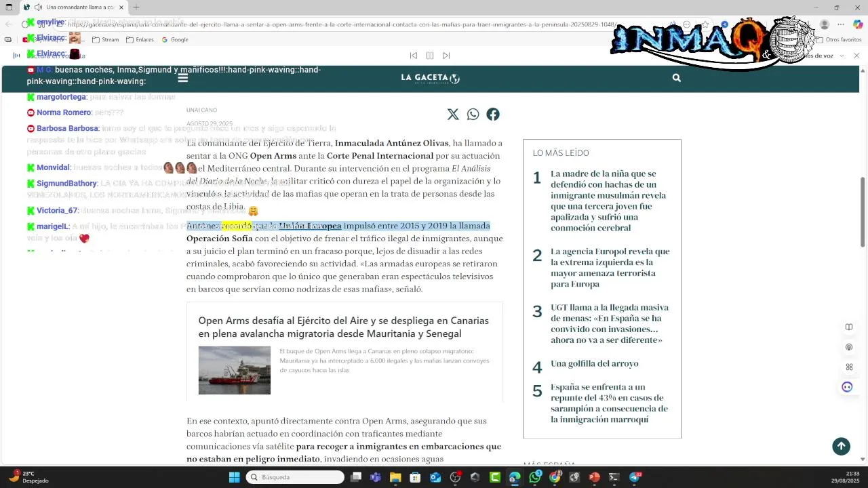868x488 pixels.
Task: Open Task View from the taskbar
Action: pos(356,477)
